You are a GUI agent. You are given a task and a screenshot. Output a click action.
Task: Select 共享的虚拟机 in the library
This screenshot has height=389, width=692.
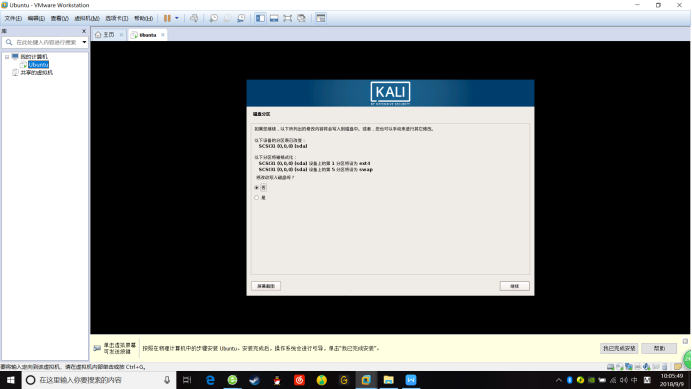pyautogui.click(x=36, y=72)
